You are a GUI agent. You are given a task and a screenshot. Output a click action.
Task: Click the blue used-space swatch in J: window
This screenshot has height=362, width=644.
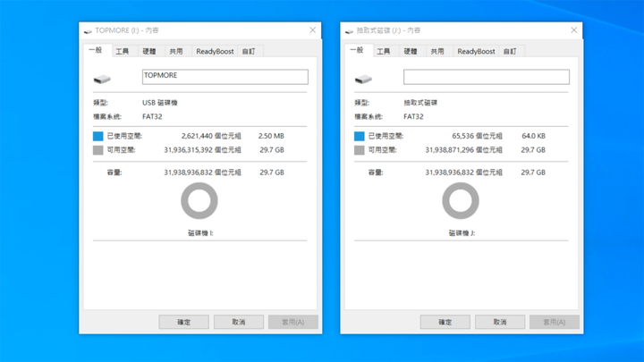[x=359, y=136]
